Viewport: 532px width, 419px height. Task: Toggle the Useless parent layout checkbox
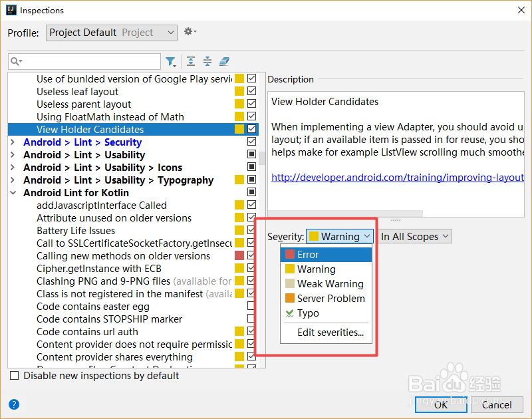251,104
